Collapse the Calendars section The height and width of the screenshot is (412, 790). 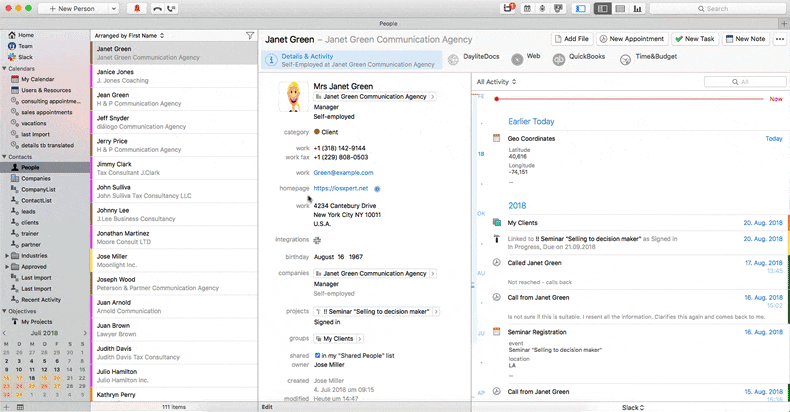5,68
